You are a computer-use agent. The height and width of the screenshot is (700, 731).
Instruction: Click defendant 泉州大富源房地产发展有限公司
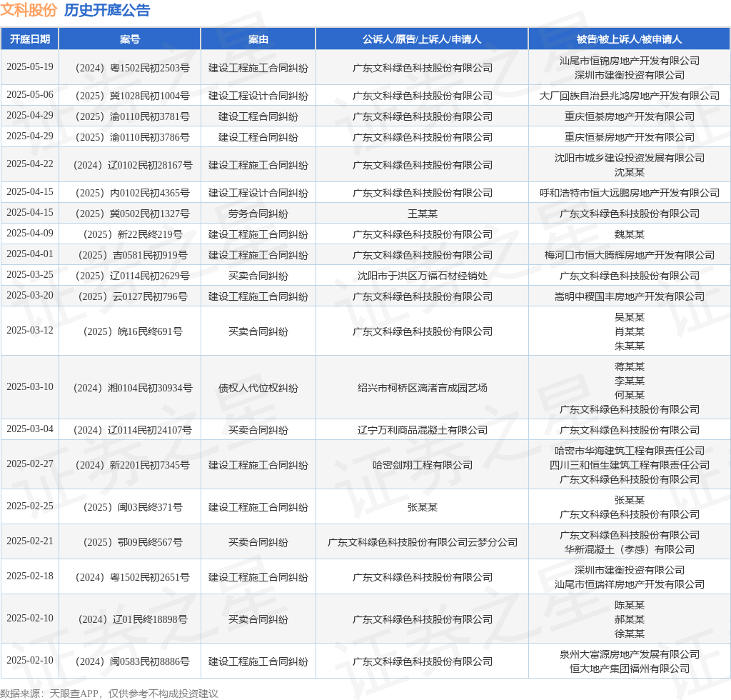click(x=630, y=654)
